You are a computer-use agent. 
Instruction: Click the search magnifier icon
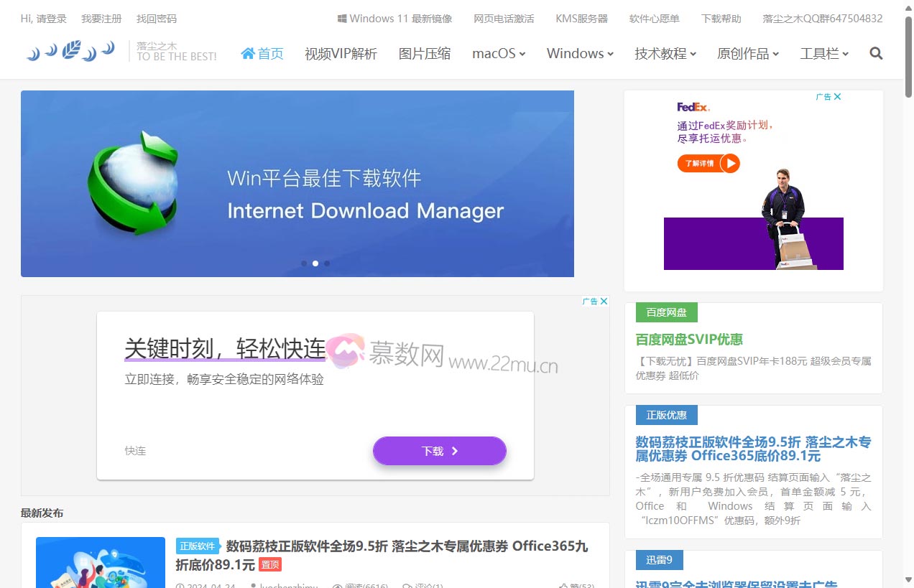876,53
